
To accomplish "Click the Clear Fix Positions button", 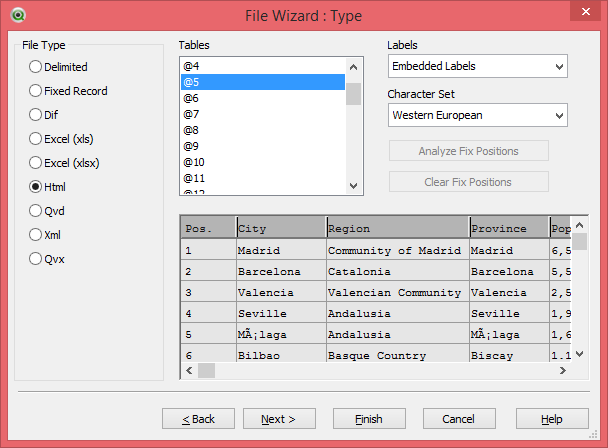I will click(x=469, y=182).
